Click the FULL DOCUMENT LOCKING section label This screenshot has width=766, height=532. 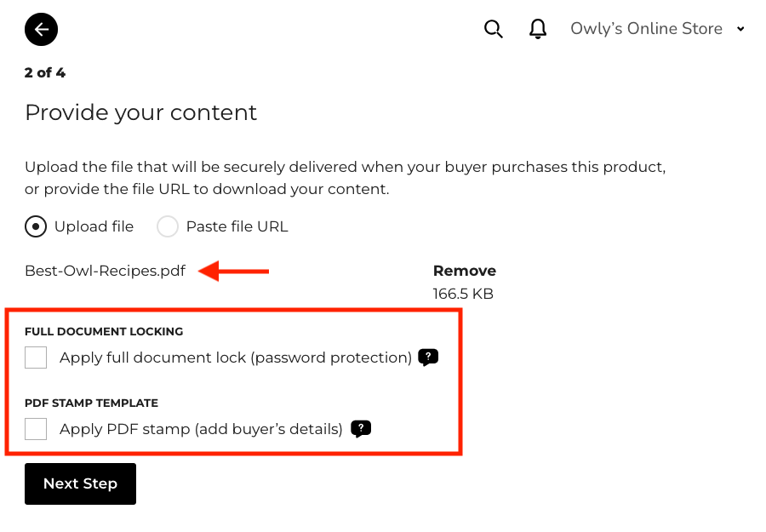click(104, 331)
